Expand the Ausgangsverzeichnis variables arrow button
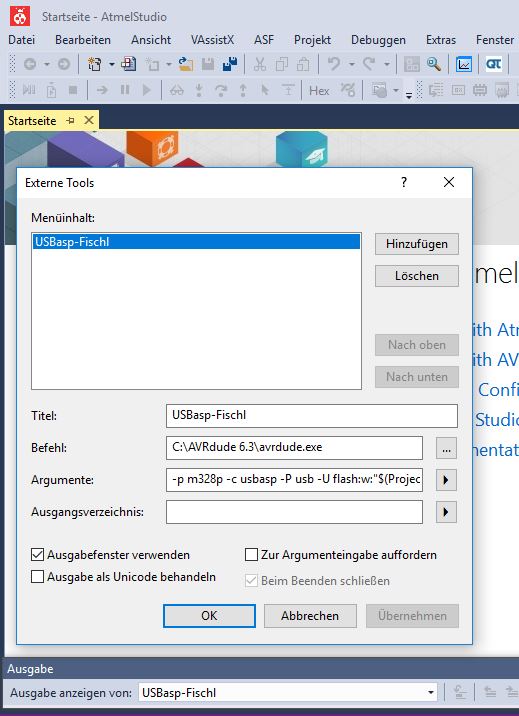The image size is (519, 716). point(446,512)
